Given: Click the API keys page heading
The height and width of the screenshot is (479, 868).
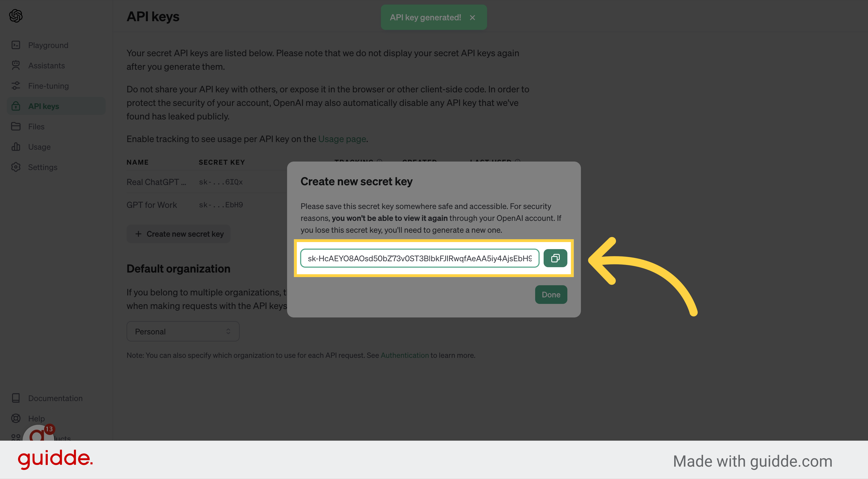Looking at the screenshot, I should (x=153, y=16).
